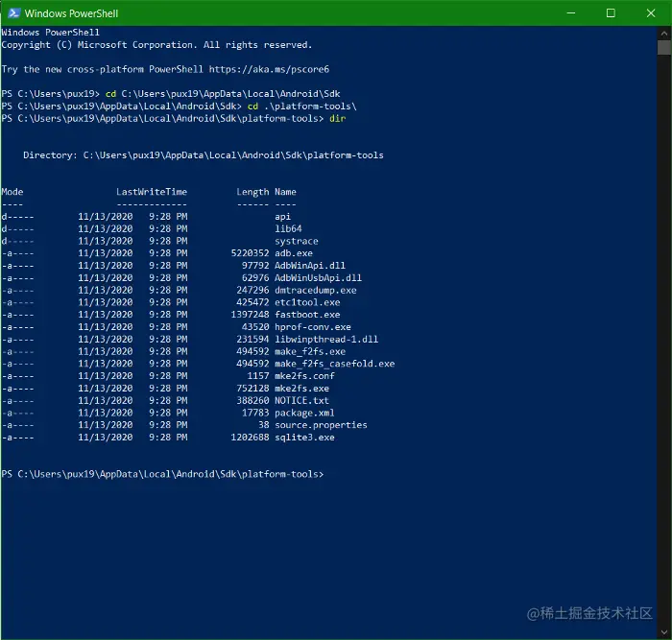672x640 pixels.
Task: Click the 'adb.exe' file name
Action: (294, 253)
